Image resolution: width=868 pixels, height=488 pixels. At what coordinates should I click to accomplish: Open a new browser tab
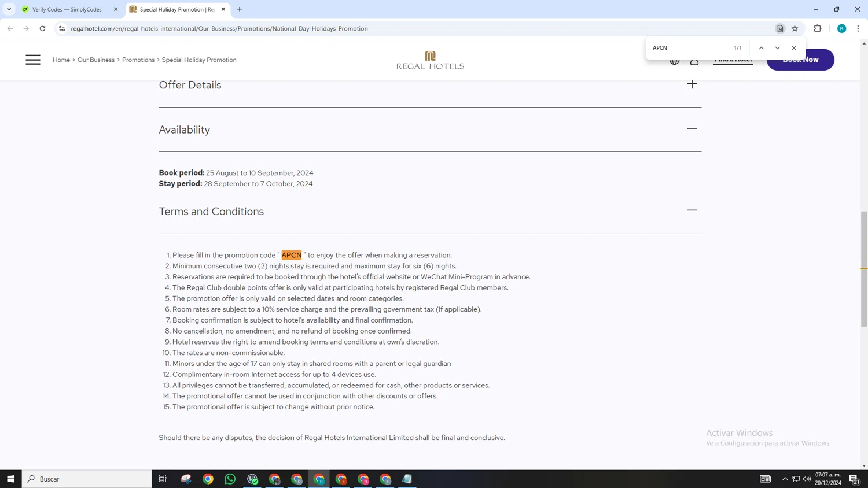point(240,9)
